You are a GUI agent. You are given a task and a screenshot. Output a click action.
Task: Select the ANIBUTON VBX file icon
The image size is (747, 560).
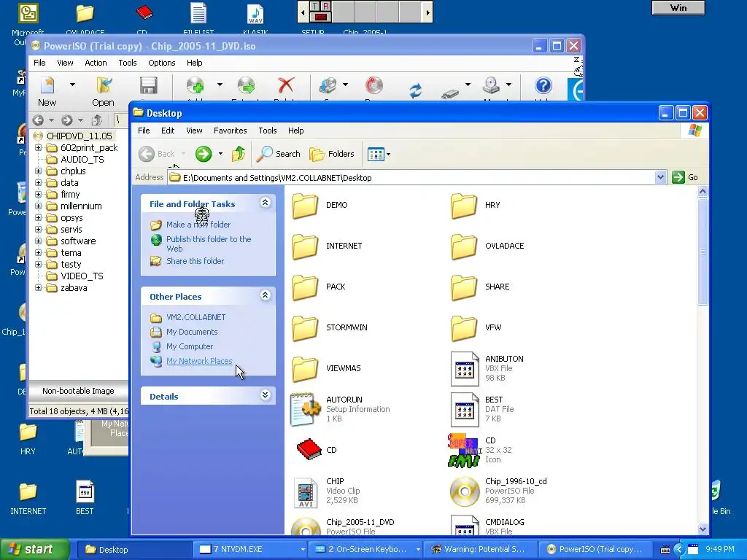[465, 368]
